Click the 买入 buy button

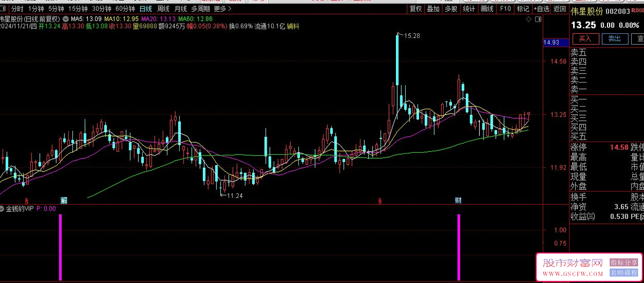pos(585,39)
